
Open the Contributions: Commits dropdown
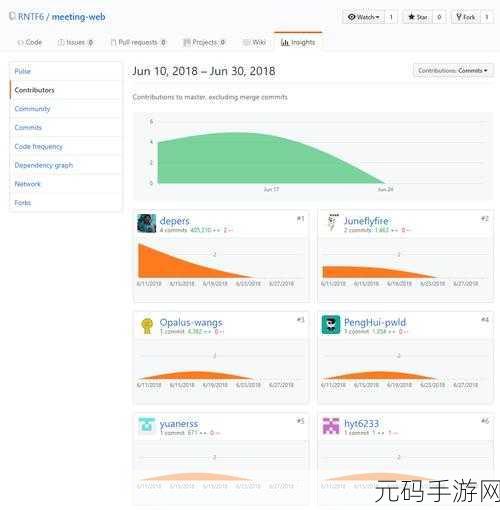(x=453, y=71)
